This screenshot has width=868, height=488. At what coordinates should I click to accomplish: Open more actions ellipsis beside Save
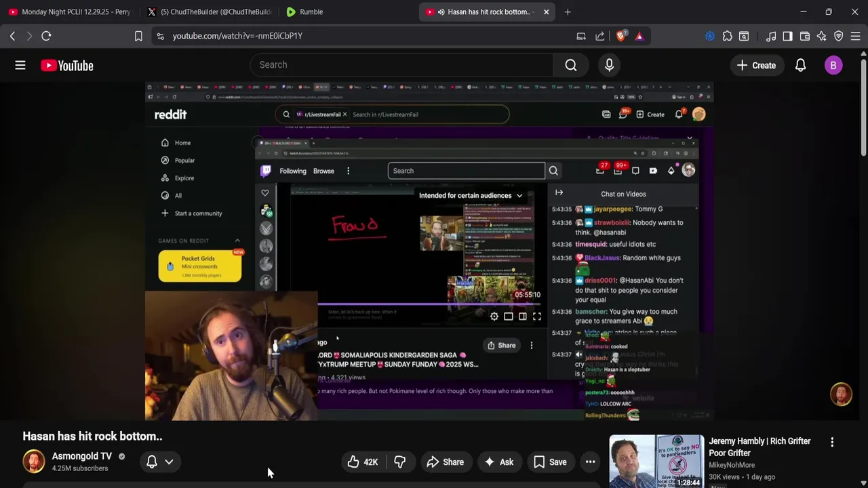(590, 462)
